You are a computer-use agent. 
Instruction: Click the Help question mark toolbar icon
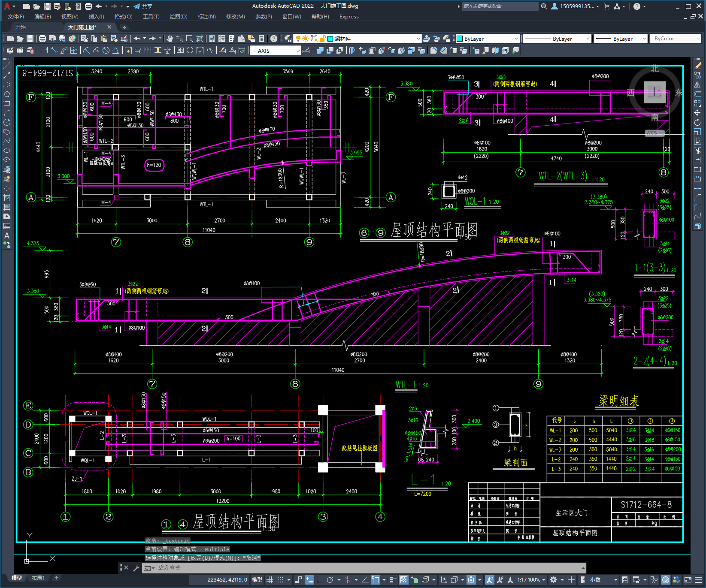coord(274,39)
